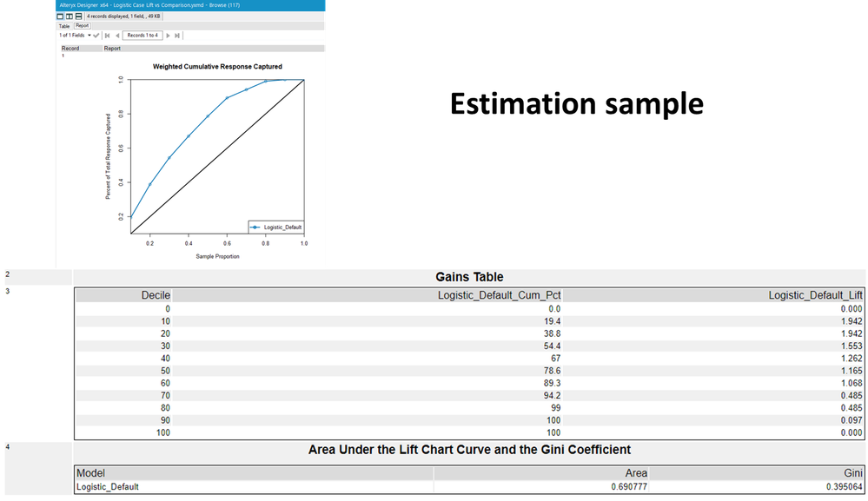The width and height of the screenshot is (868, 501).
Task: Click the 'Sample Proportion' axis label
Action: coord(217,257)
